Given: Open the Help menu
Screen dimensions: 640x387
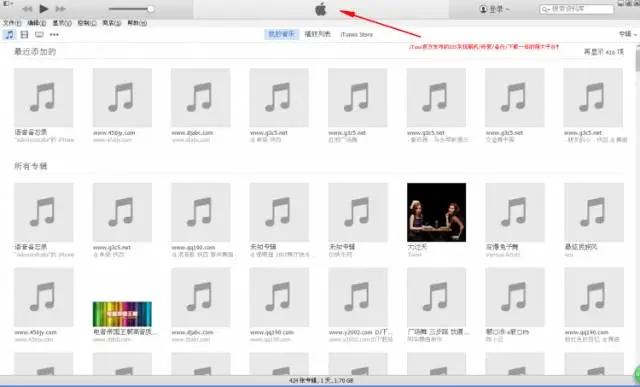Looking at the screenshot, I should pos(137,23).
